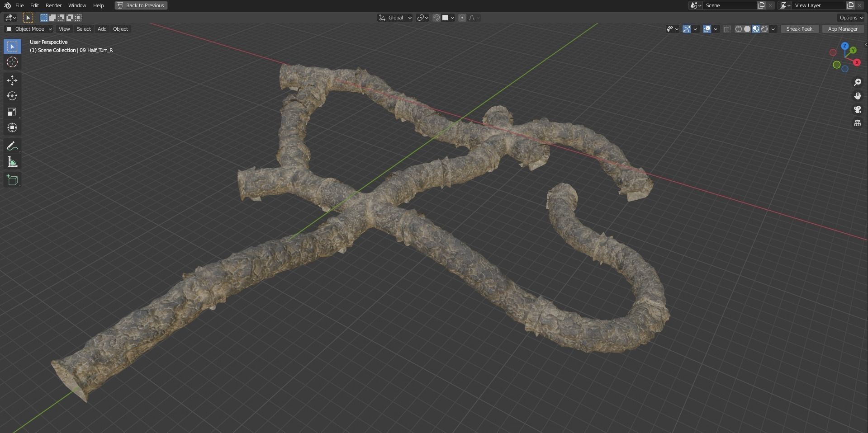Click the navigation gizmo Z axis
Viewport: 868px width, 433px height.
click(844, 46)
